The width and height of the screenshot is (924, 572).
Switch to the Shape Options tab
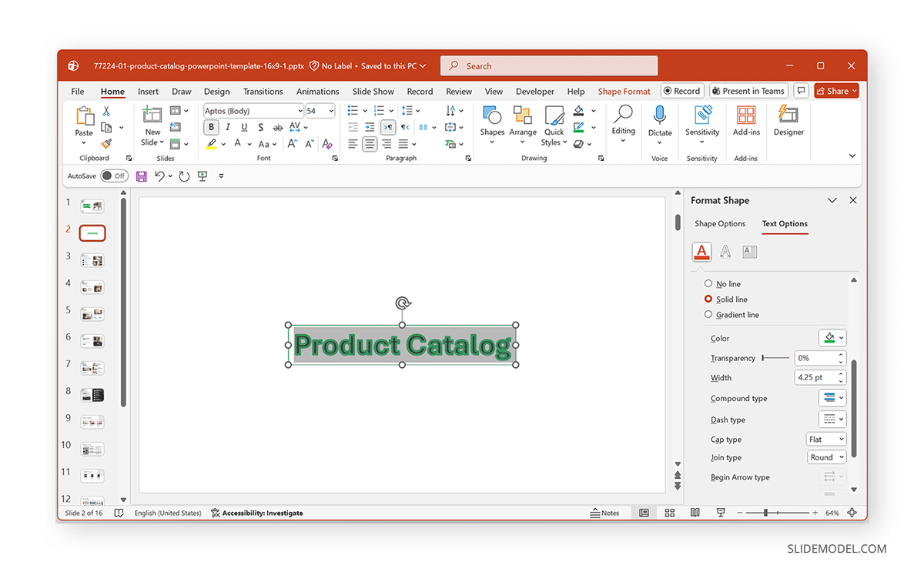coord(720,224)
